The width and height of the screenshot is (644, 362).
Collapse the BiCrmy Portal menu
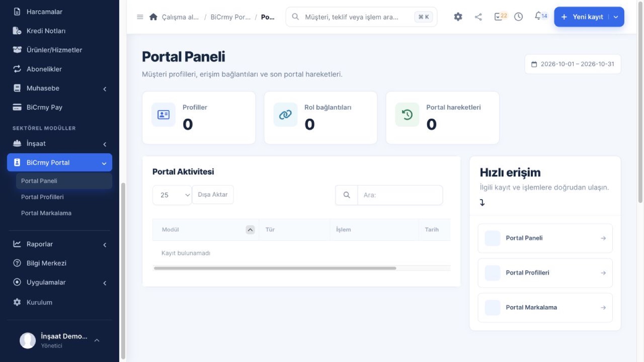click(60, 162)
